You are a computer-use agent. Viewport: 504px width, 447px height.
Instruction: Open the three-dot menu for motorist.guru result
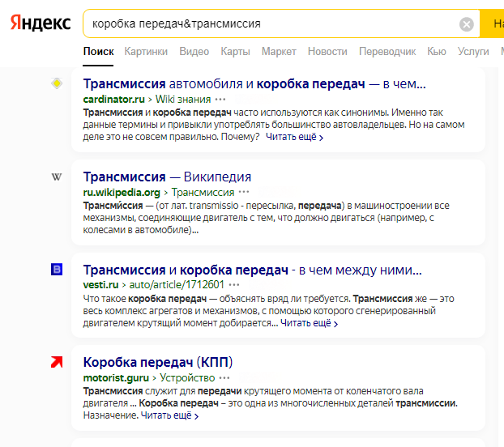click(224, 378)
